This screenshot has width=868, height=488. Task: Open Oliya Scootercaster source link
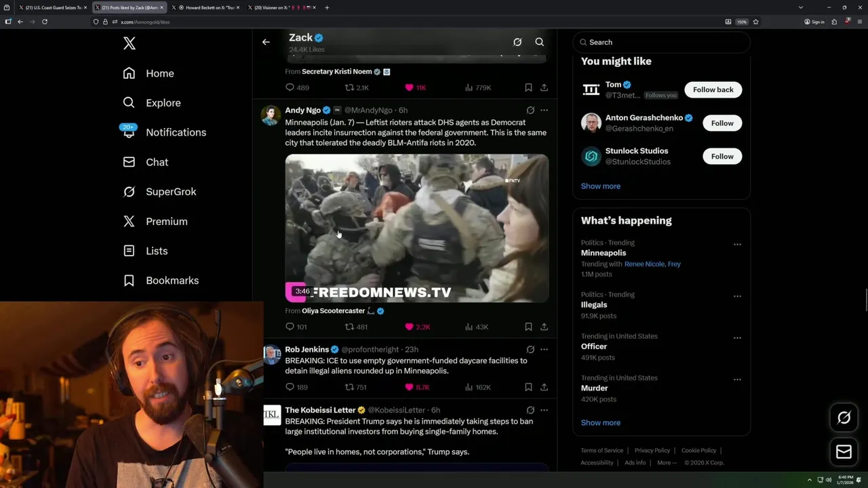[333, 310]
